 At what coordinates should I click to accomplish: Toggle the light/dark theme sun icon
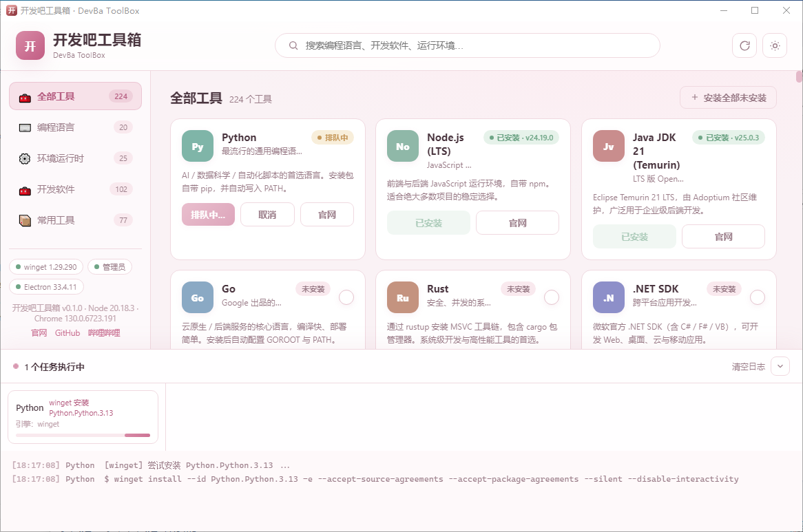775,45
